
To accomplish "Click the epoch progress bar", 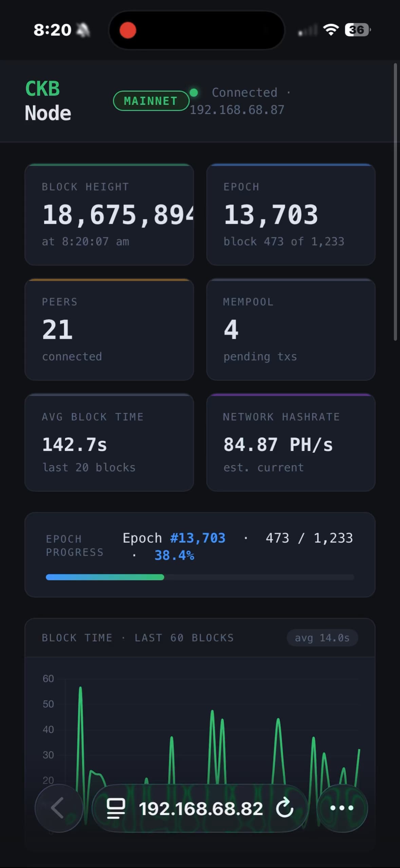I will (200, 577).
